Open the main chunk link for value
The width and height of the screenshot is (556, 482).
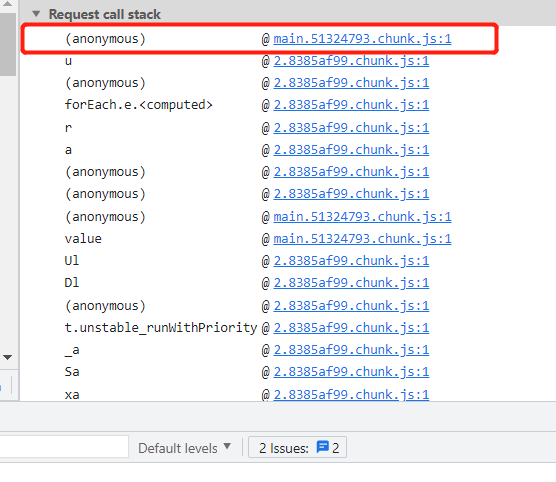pos(362,239)
